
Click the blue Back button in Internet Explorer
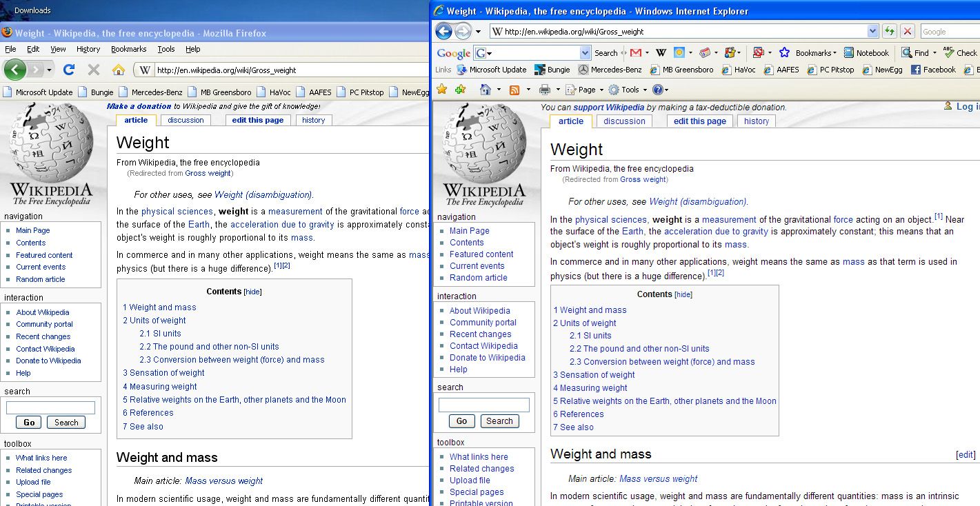pyautogui.click(x=443, y=31)
